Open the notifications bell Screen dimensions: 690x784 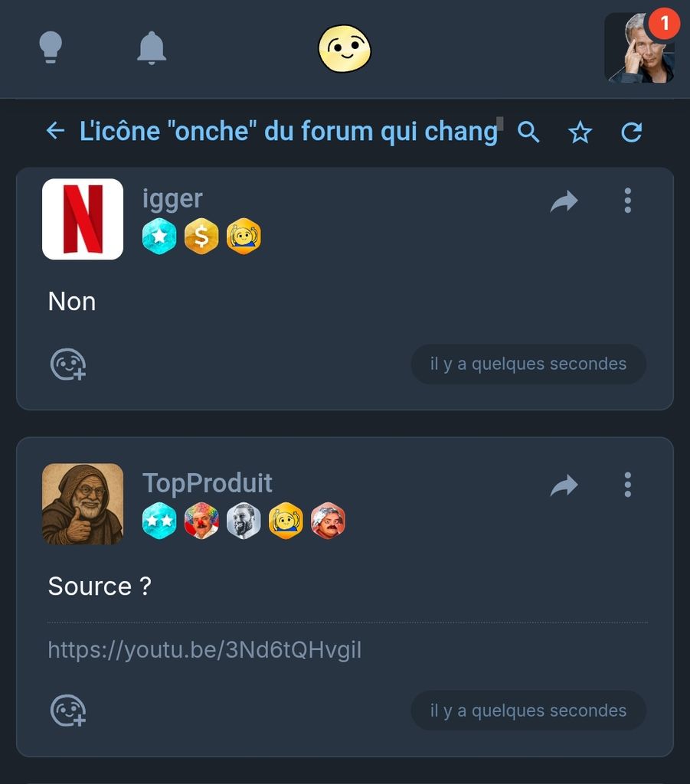point(151,47)
